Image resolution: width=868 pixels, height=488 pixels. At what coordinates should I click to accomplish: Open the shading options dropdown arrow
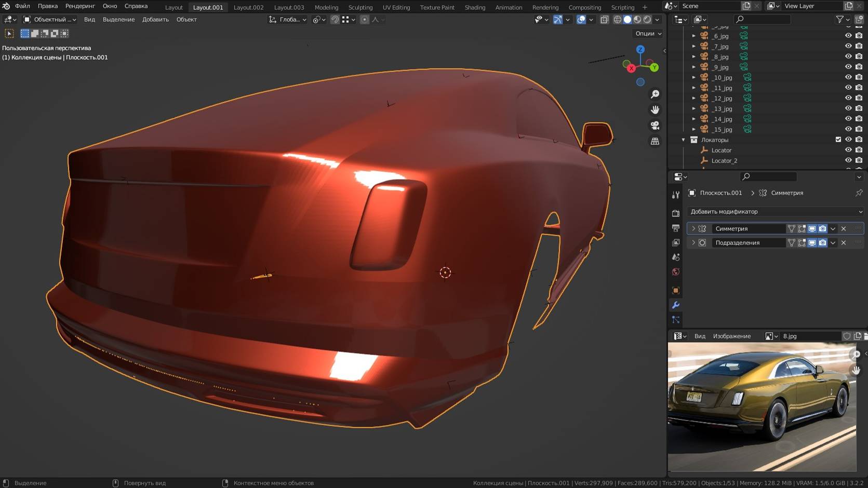pos(657,20)
